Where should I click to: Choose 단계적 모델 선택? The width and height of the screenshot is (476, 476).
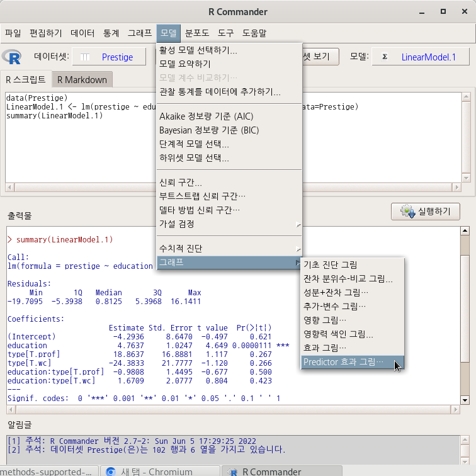[x=229, y=144]
